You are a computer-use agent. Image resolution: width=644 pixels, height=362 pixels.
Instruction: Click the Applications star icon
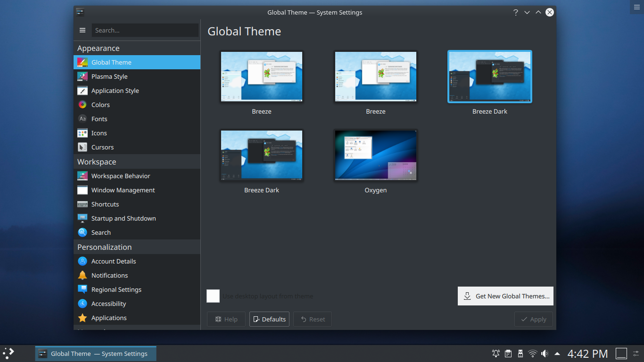click(83, 318)
